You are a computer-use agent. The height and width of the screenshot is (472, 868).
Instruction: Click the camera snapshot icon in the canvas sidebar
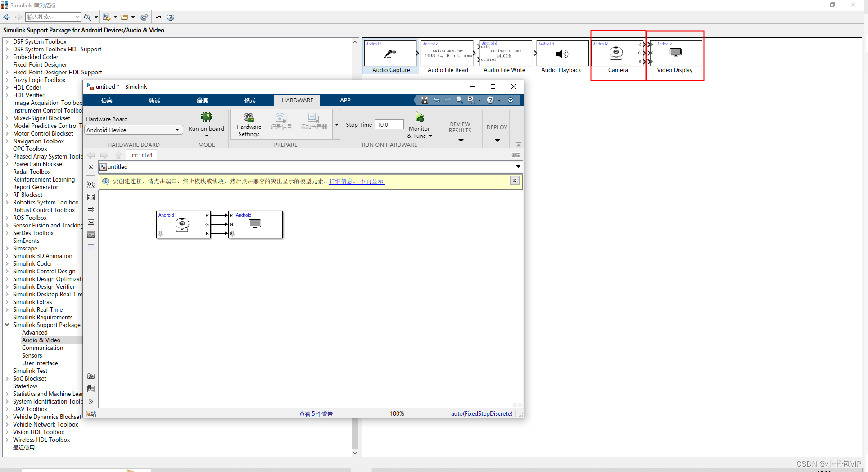click(91, 377)
